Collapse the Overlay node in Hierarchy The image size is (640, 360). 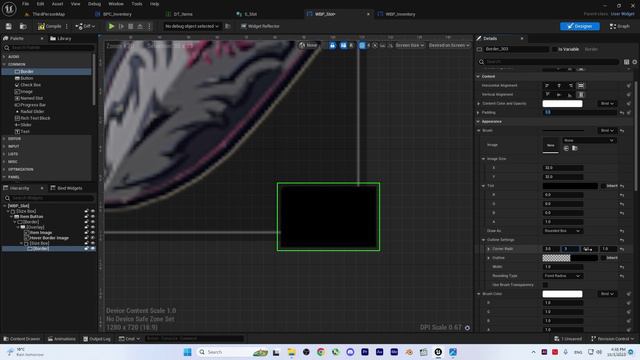[18, 227]
